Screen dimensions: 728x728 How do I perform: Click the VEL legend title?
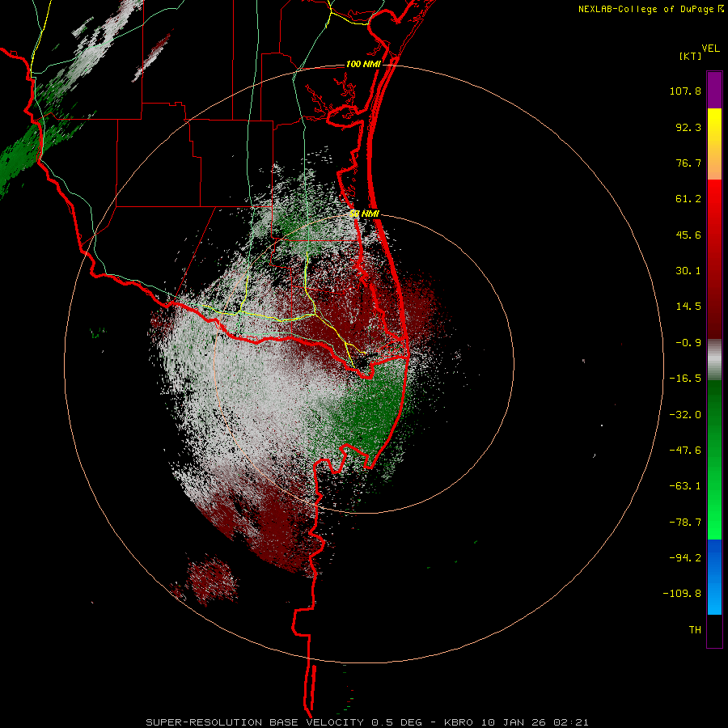point(710,48)
